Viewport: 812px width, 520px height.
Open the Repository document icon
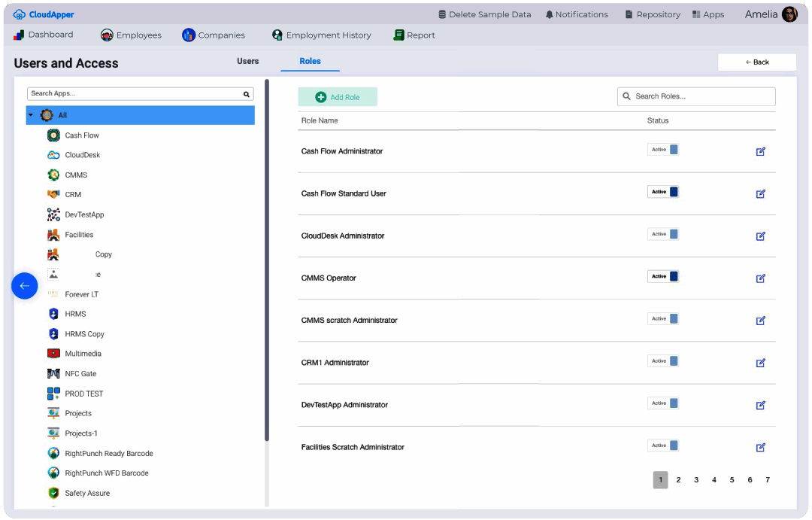pyautogui.click(x=629, y=14)
